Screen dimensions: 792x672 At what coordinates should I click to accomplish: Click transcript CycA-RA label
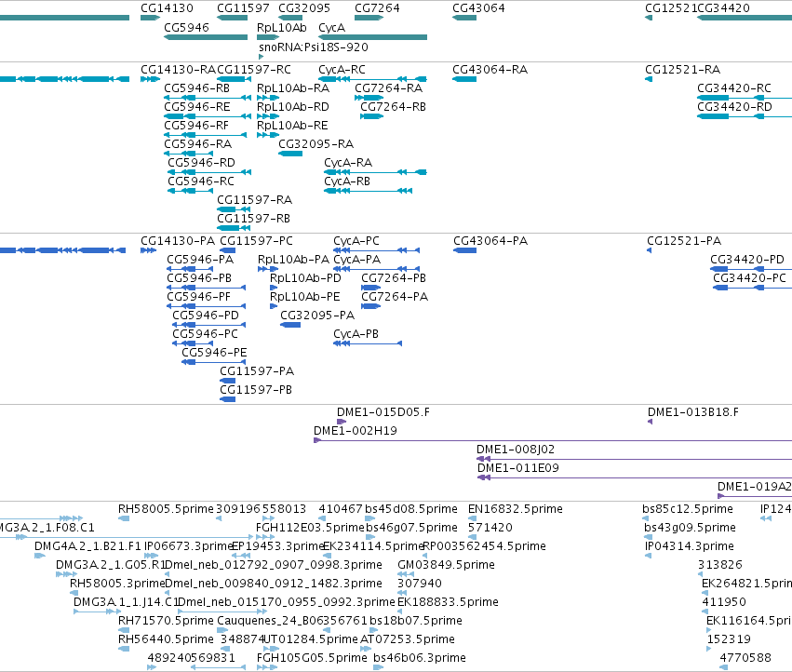(x=348, y=163)
